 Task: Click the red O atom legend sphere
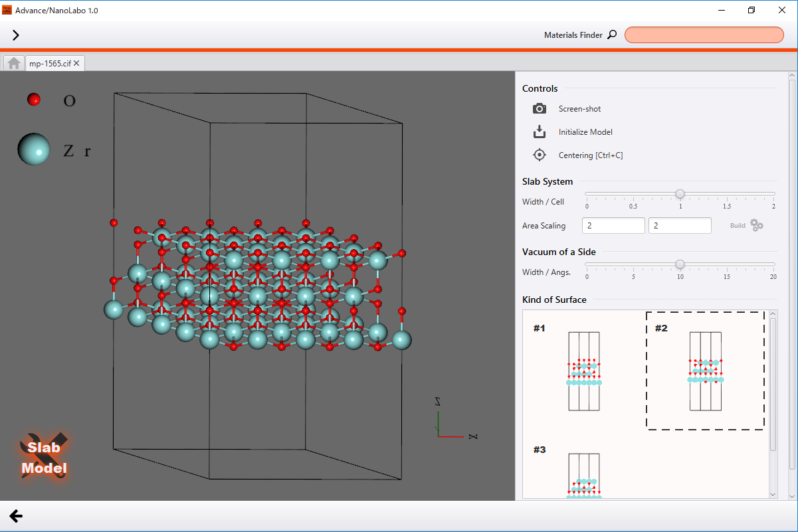tap(33, 100)
